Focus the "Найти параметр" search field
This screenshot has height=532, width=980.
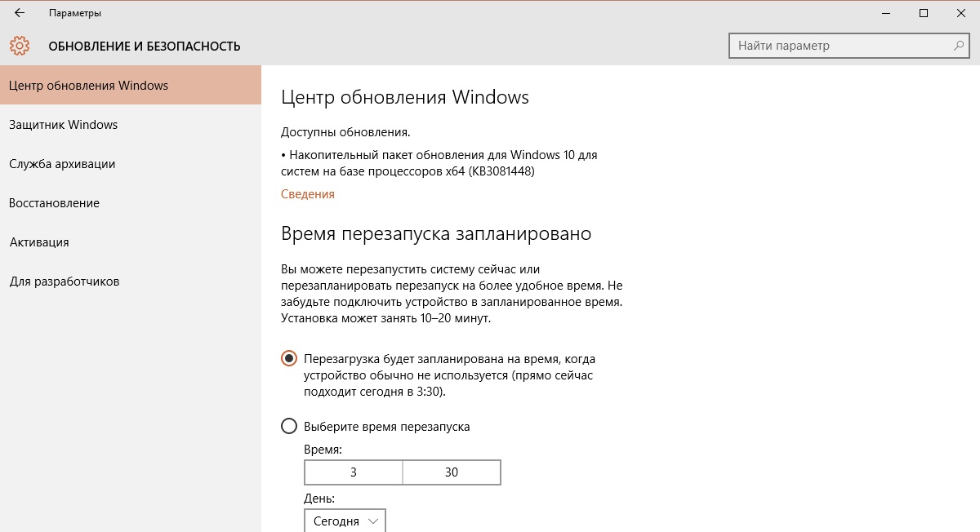[849, 46]
